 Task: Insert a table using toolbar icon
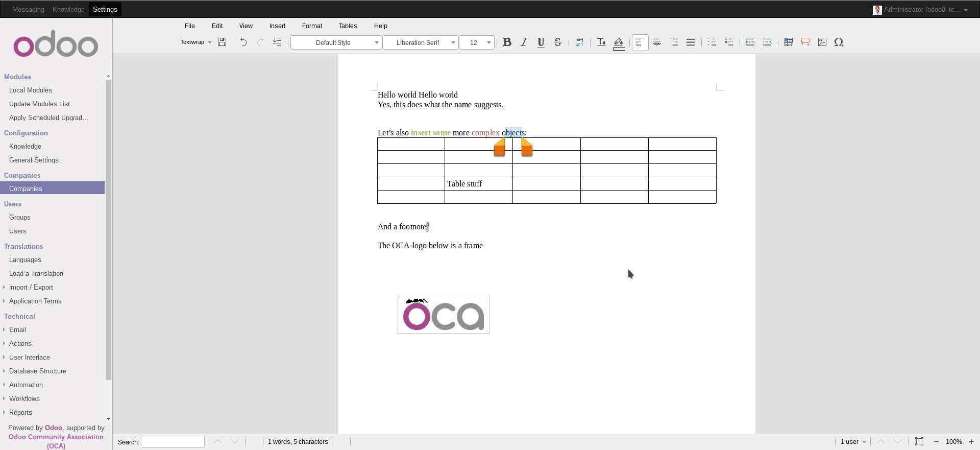pos(789,42)
